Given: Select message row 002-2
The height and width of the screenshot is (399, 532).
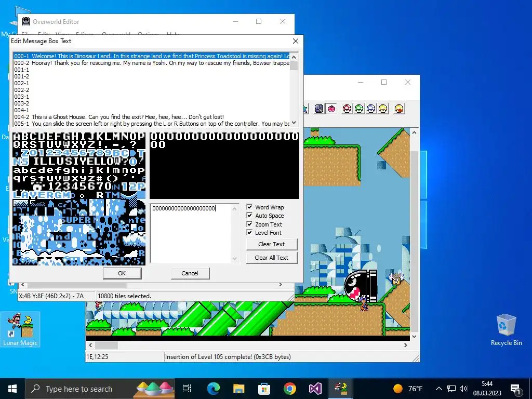Looking at the screenshot, I should pos(152,90).
